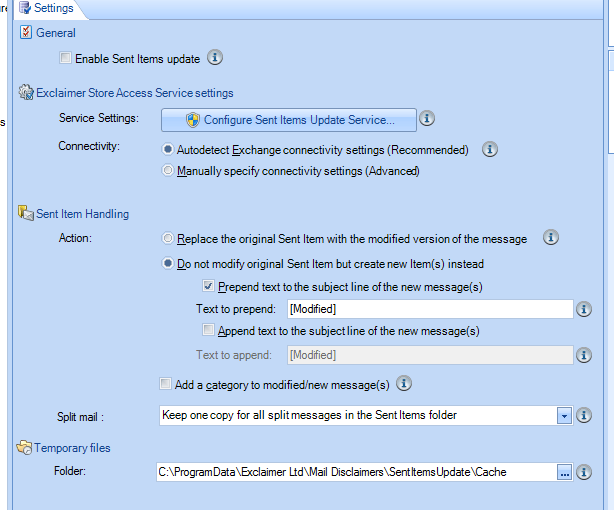Click the General section checklist icon

point(26,33)
